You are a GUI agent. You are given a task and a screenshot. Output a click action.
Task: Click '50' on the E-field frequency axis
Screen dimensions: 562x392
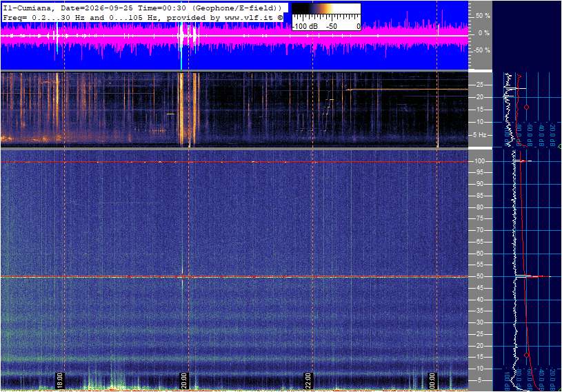(479, 276)
